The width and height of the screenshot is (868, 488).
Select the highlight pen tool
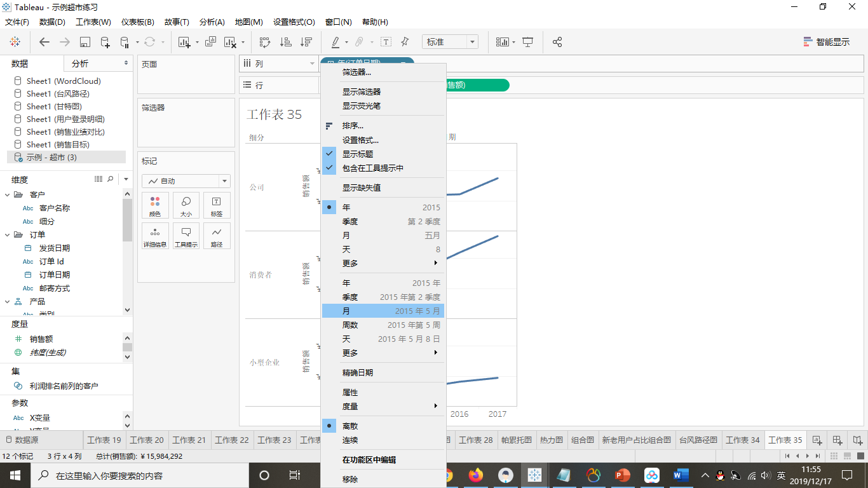[x=336, y=42]
